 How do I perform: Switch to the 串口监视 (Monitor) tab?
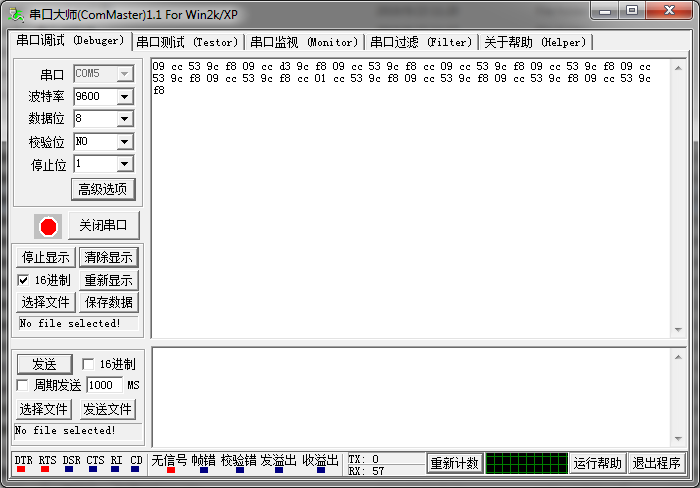304,42
